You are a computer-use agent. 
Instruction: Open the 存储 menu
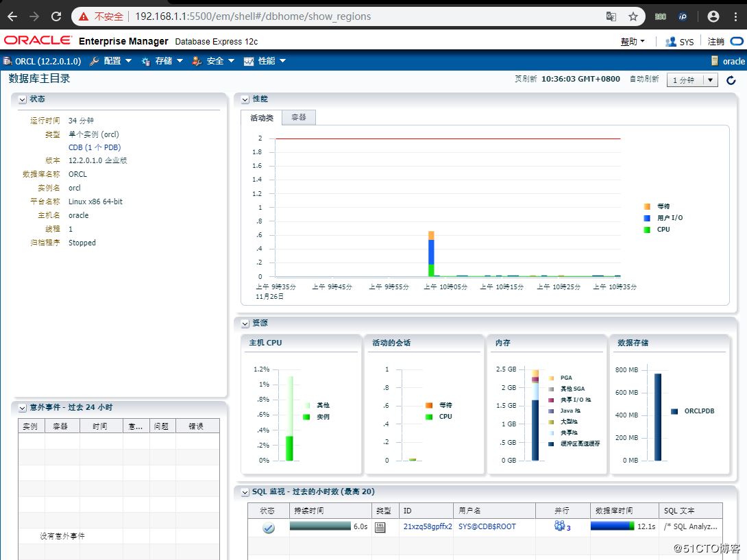pos(162,61)
